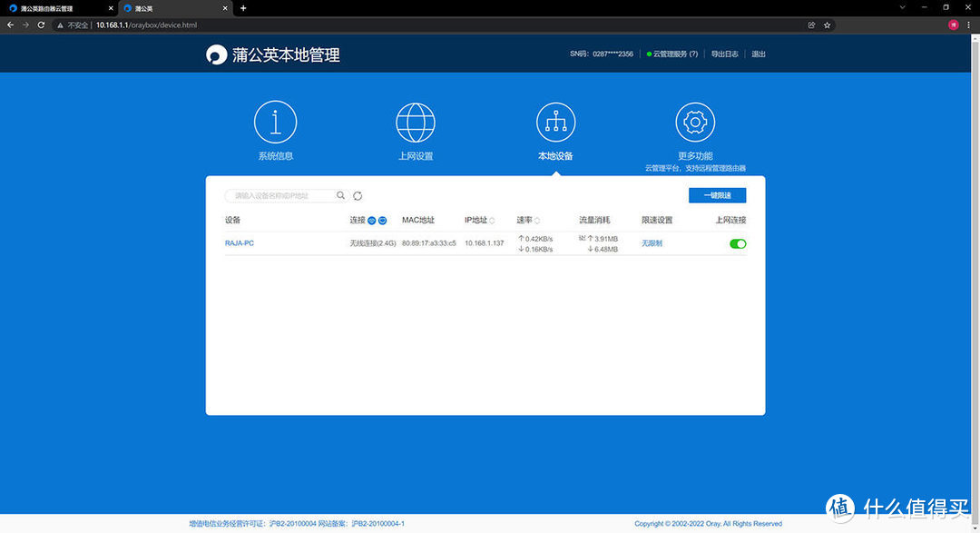Select the 本地设备 (Local Devices) icon
The image size is (980, 533).
(555, 121)
